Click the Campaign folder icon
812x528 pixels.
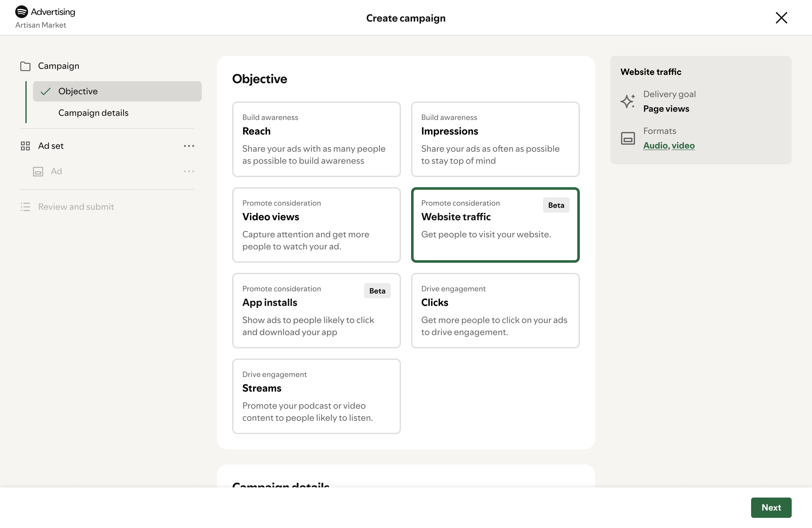point(25,66)
